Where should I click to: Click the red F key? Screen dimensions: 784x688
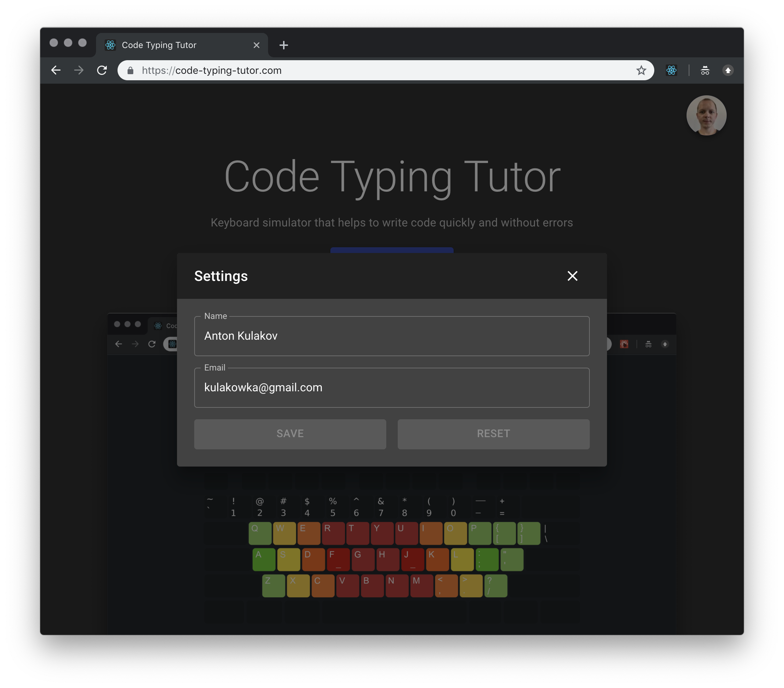pyautogui.click(x=338, y=559)
